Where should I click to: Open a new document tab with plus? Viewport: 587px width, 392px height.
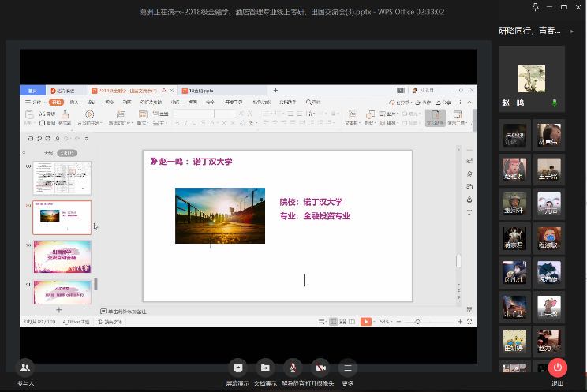tap(275, 90)
